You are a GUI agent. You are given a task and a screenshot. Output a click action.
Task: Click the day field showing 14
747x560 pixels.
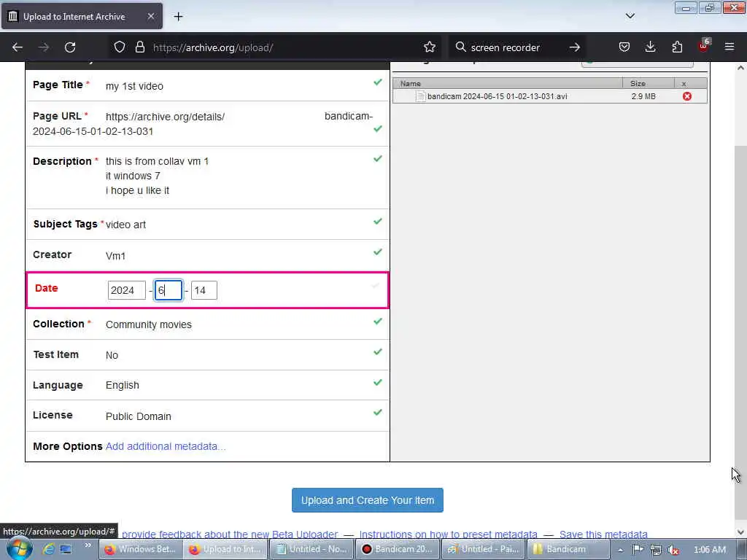tap(204, 290)
